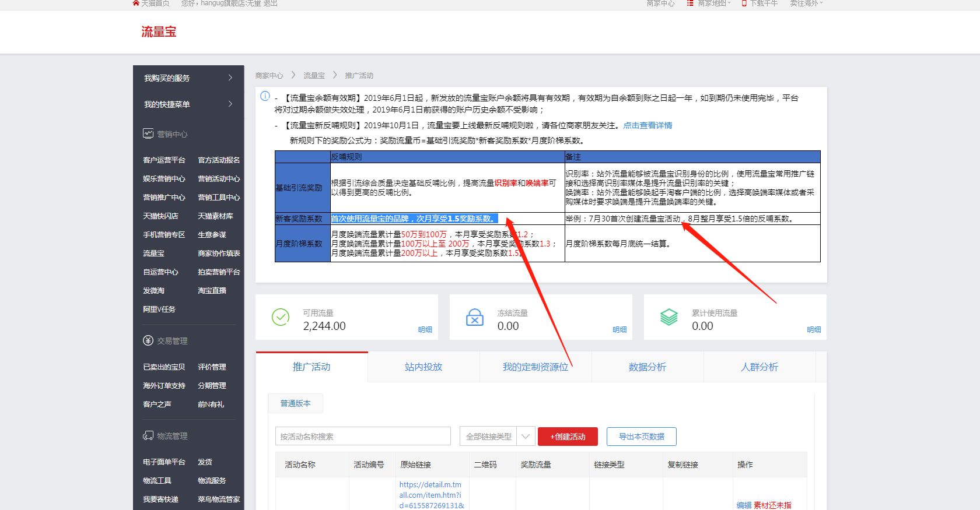Open 分期管理 in the sidebar

pyautogui.click(x=212, y=385)
